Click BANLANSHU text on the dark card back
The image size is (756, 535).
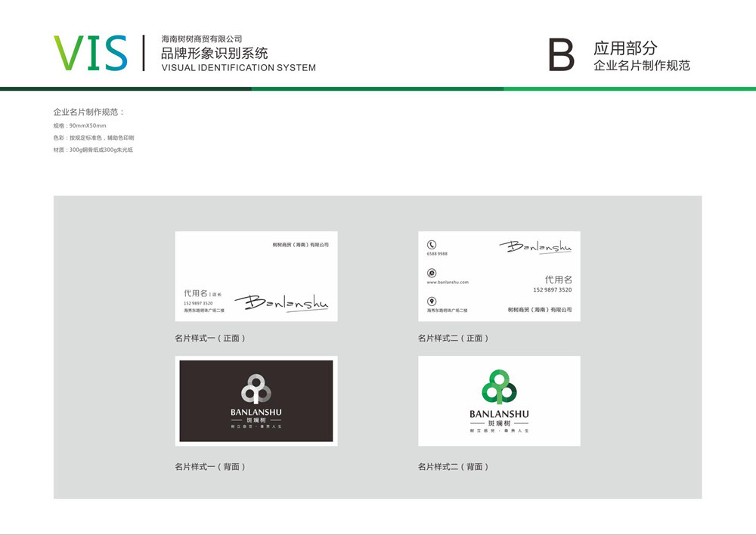(x=256, y=412)
